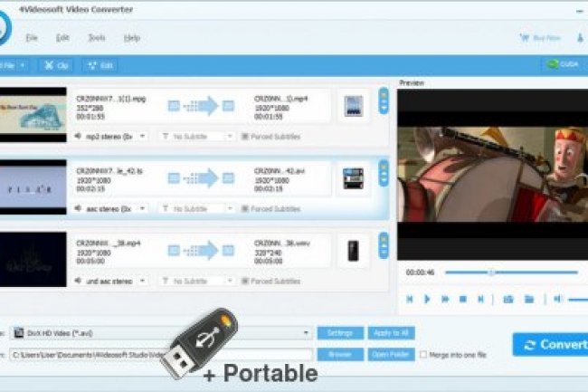Click the preview seek slider

coord(511,272)
